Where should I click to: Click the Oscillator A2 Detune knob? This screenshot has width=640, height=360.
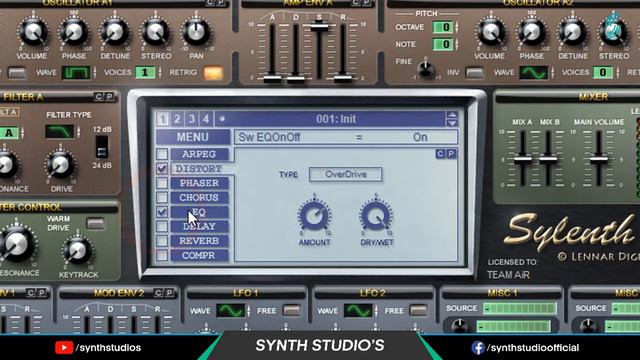pyautogui.click(x=572, y=32)
